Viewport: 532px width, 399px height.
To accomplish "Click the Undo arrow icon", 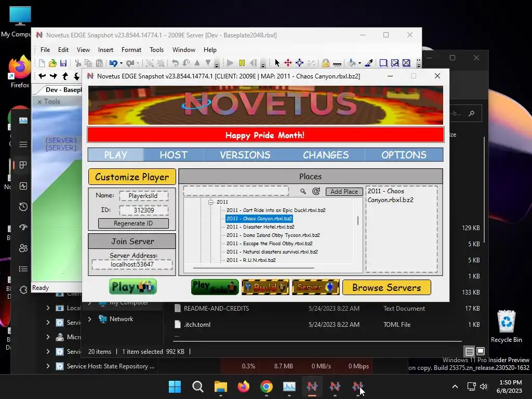I will coord(113,63).
